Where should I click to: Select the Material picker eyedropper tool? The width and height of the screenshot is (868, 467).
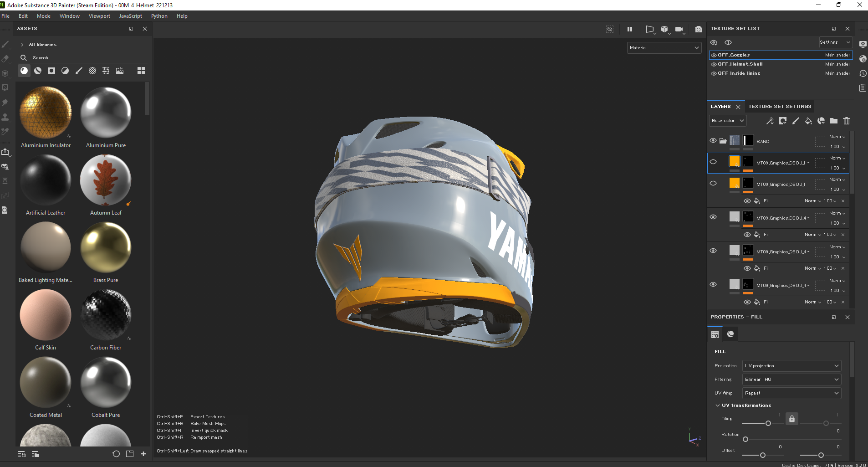(5, 132)
